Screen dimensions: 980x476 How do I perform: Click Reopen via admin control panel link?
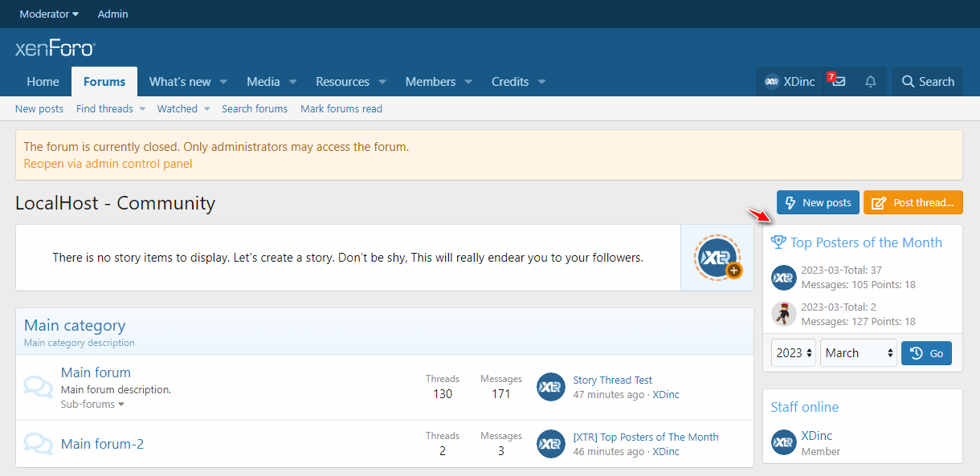click(x=108, y=164)
